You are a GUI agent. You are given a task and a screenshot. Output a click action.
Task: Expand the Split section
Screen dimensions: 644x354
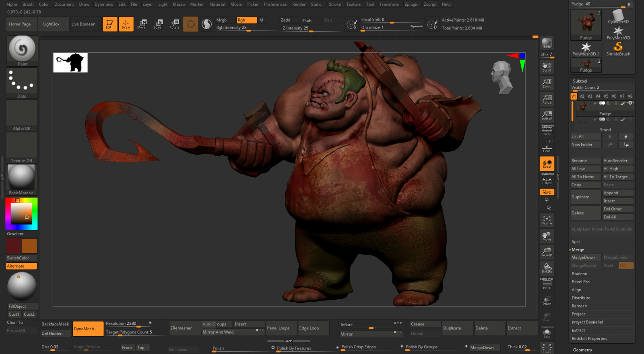[576, 242]
